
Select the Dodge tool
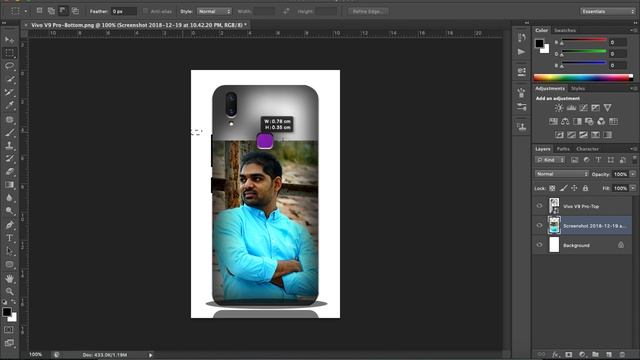[9, 211]
